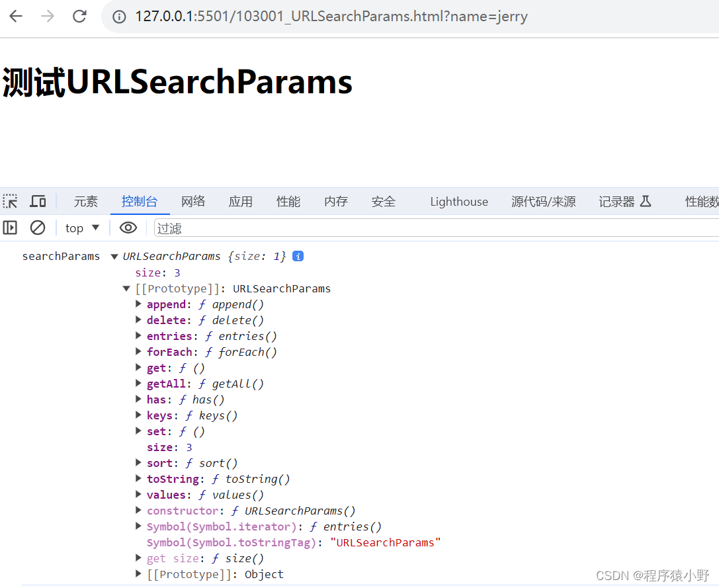
Task: Open the top context dropdown
Action: tap(82, 228)
